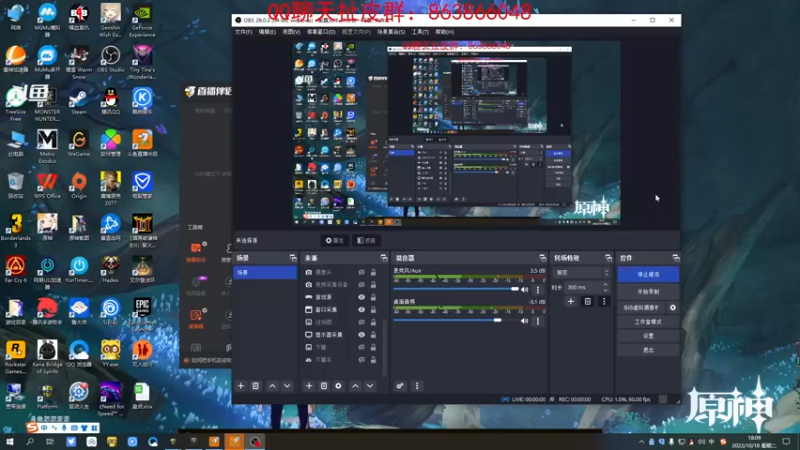
Task: Move source down in Sources panel
Action: point(370,386)
